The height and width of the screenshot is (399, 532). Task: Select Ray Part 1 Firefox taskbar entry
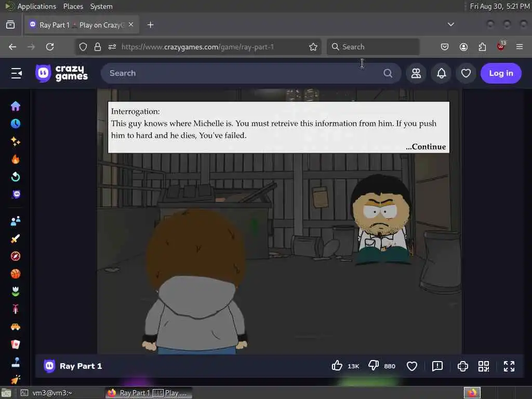[148, 393]
